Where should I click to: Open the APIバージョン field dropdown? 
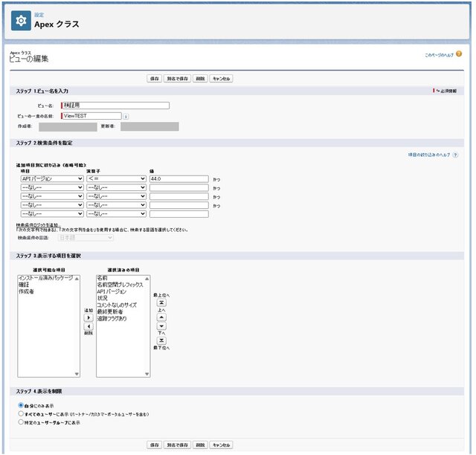[x=52, y=178]
